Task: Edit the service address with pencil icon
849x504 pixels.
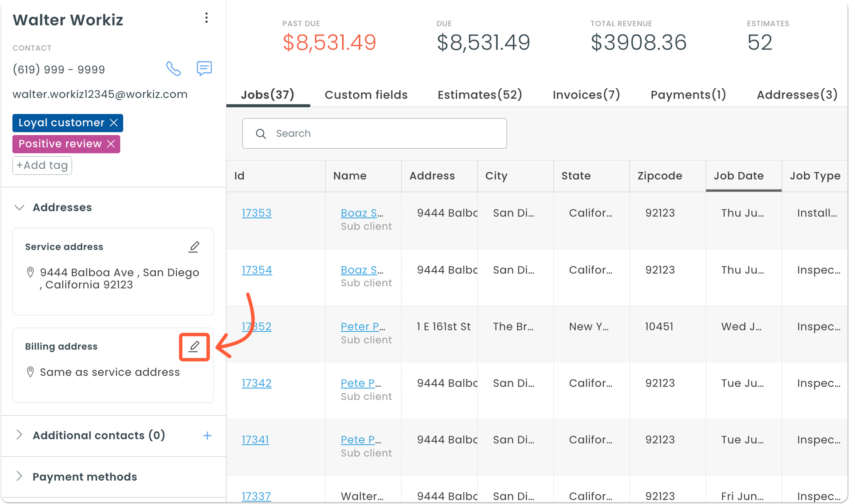Action: pyautogui.click(x=194, y=247)
